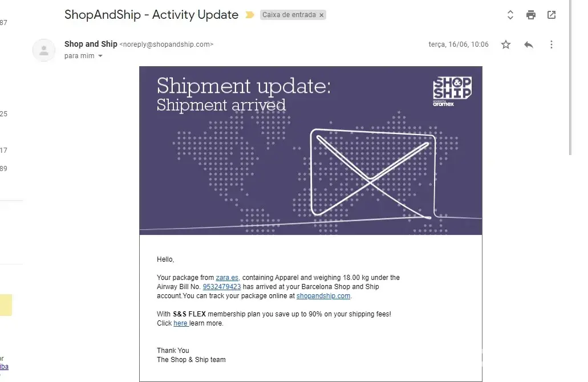This screenshot has height=382, width=588.
Task: Toggle the yellow importance marker
Action: (x=249, y=15)
